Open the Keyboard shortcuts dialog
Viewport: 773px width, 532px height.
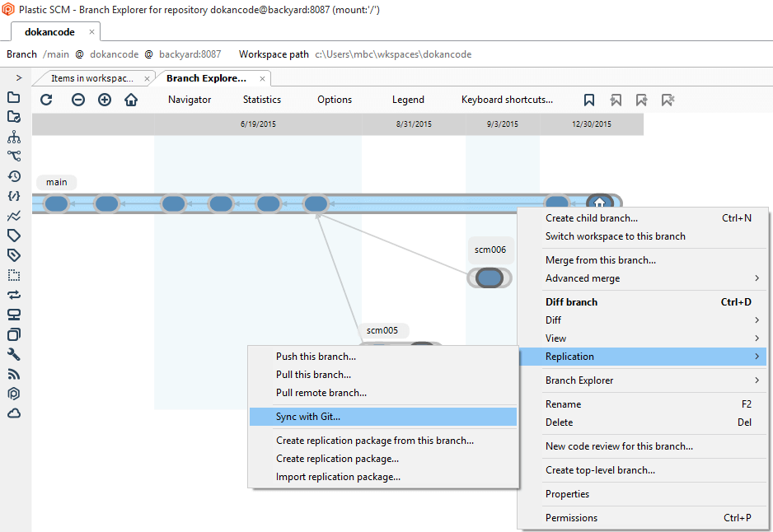click(x=507, y=99)
